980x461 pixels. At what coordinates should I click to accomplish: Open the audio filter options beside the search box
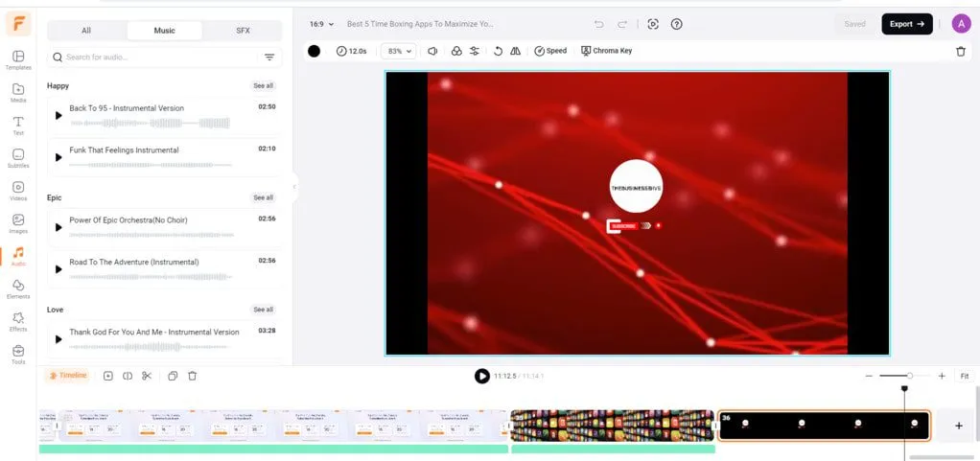click(x=269, y=58)
